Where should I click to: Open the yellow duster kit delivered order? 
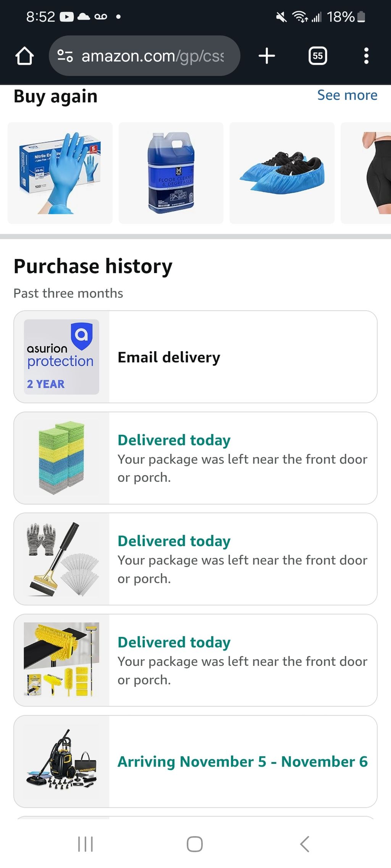tap(243, 660)
